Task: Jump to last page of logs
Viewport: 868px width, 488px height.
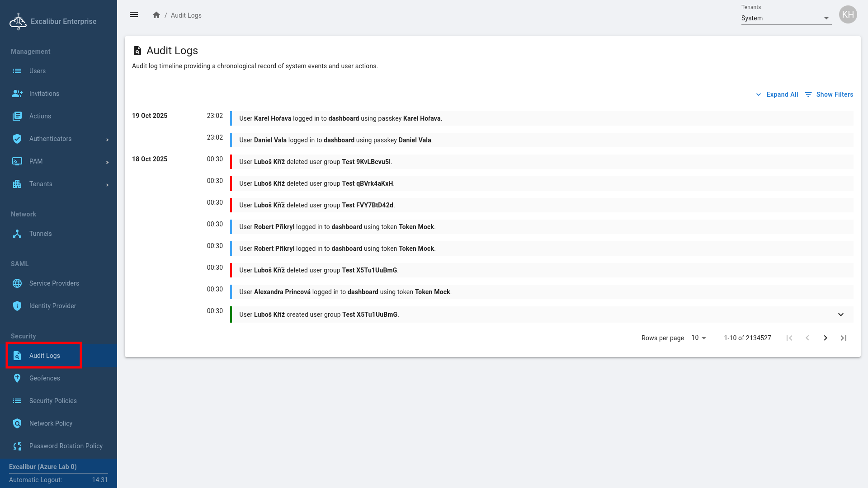Action: click(844, 338)
